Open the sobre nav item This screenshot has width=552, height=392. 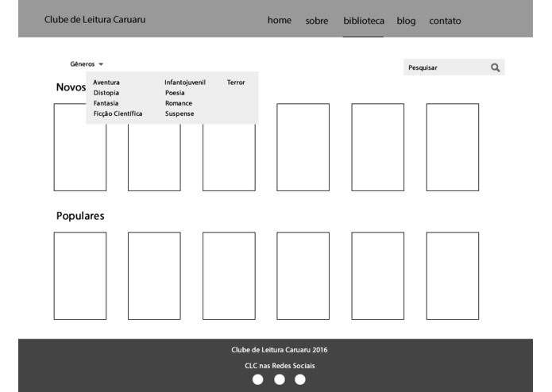[x=317, y=21]
